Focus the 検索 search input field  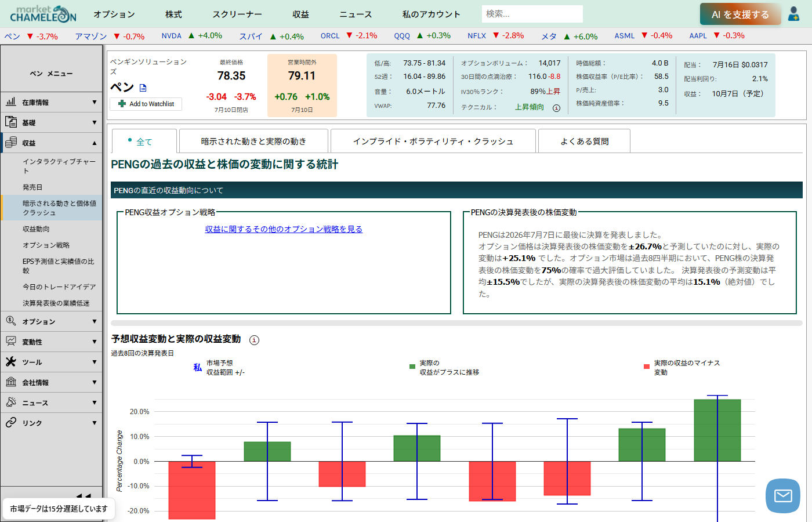point(532,14)
